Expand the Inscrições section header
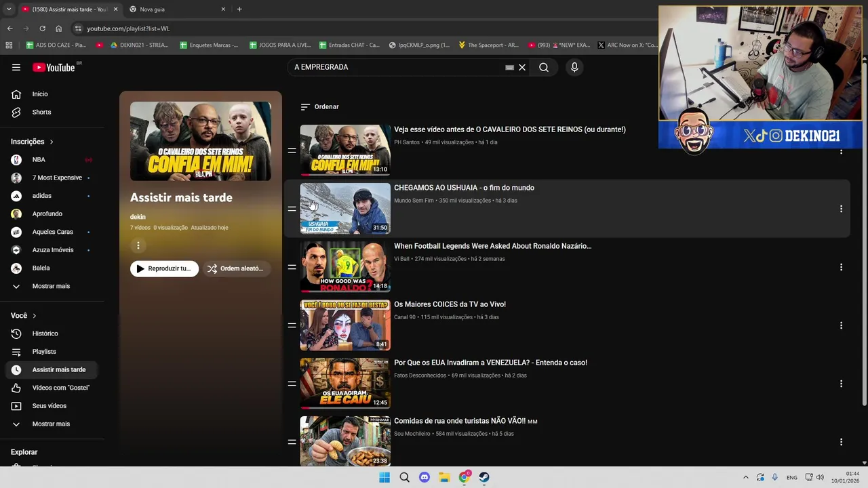The width and height of the screenshot is (868, 488). tap(32, 142)
